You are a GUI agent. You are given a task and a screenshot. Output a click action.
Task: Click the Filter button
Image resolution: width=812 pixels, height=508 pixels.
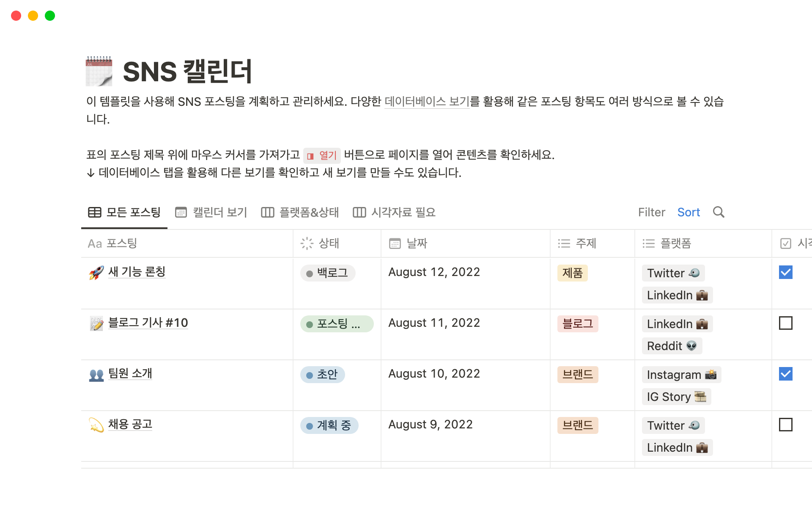[651, 212]
